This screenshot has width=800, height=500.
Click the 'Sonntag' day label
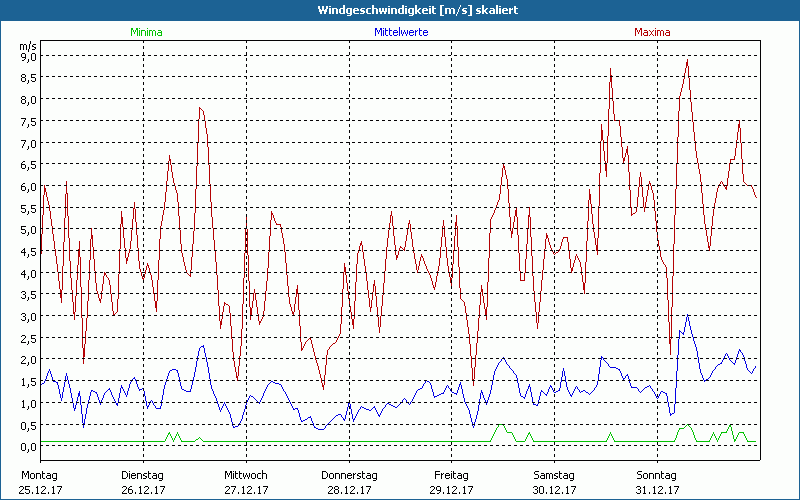tap(656, 475)
